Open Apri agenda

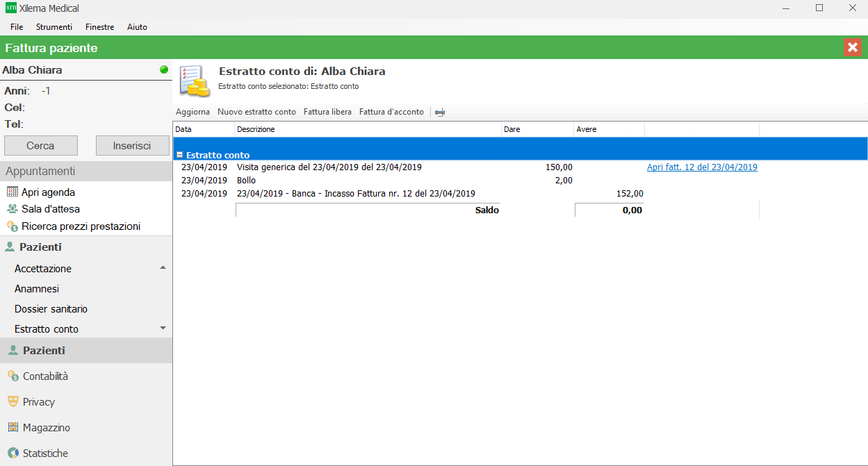point(48,192)
